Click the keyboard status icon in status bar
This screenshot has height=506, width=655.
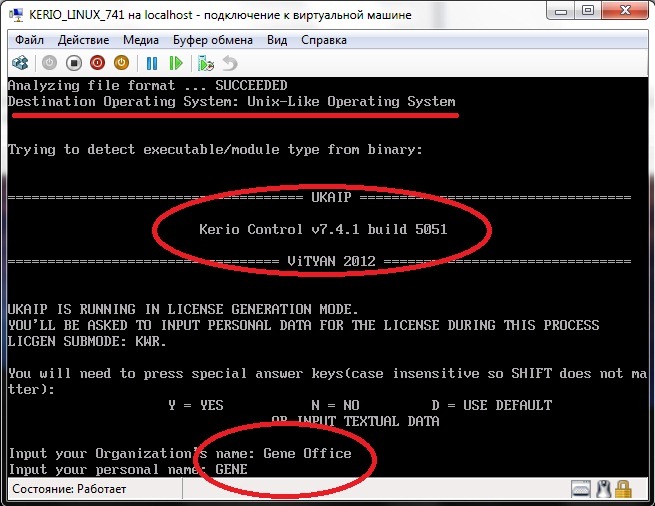[580, 490]
